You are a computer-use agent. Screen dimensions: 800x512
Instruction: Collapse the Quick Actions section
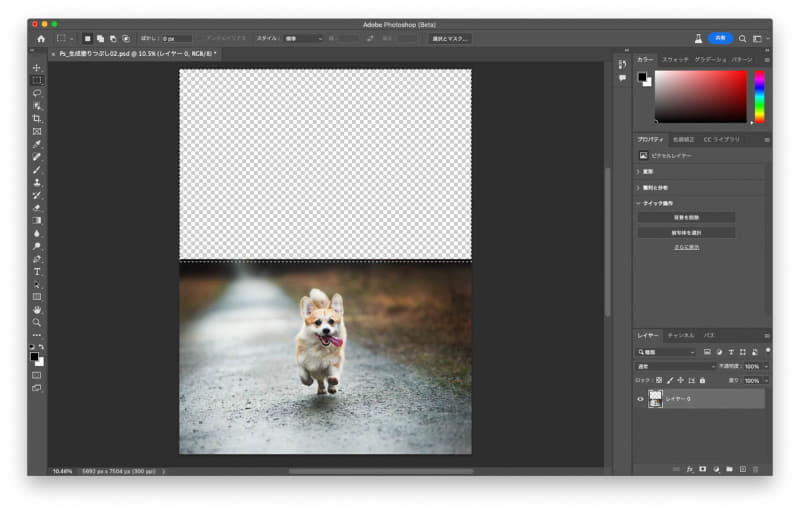[x=638, y=203]
